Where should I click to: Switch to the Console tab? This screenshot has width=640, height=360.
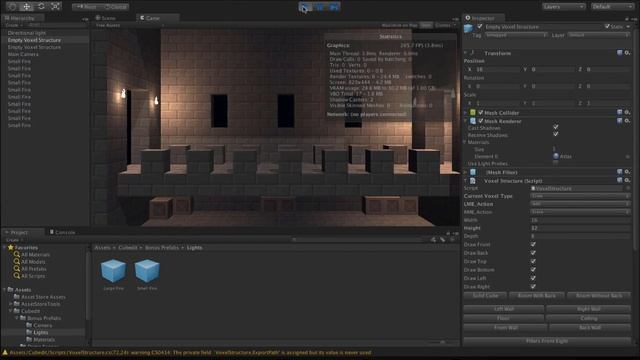point(62,232)
